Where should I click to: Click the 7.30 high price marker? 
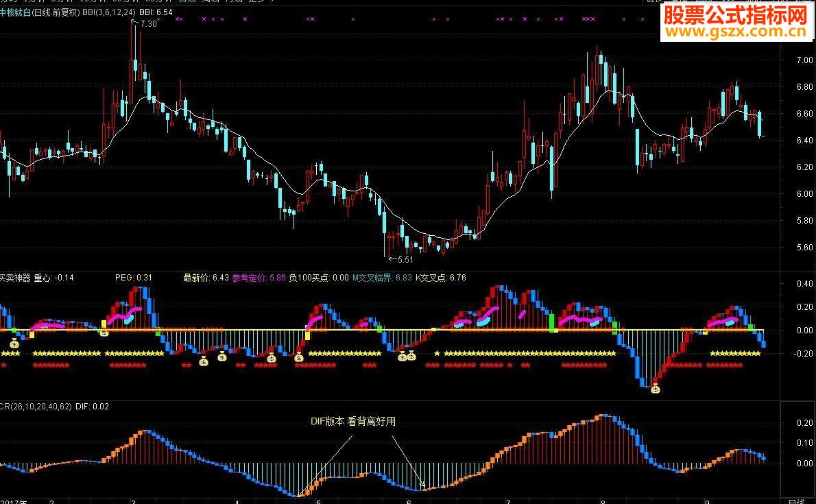click(x=148, y=23)
